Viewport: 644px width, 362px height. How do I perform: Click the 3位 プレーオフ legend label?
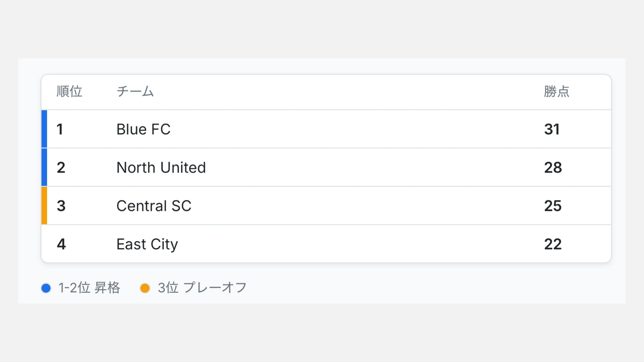(202, 288)
